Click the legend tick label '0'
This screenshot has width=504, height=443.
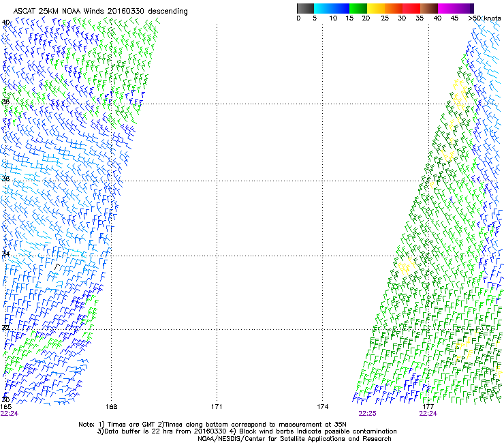click(298, 18)
